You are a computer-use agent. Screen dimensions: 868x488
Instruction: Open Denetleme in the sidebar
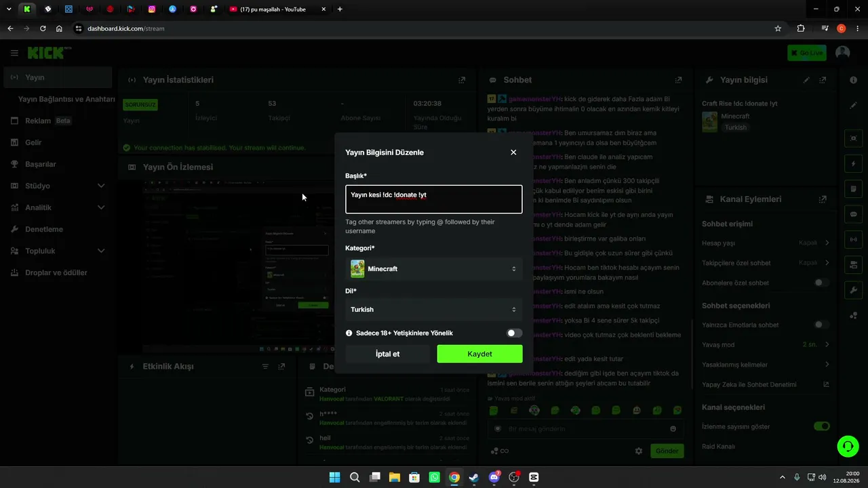(x=58, y=229)
